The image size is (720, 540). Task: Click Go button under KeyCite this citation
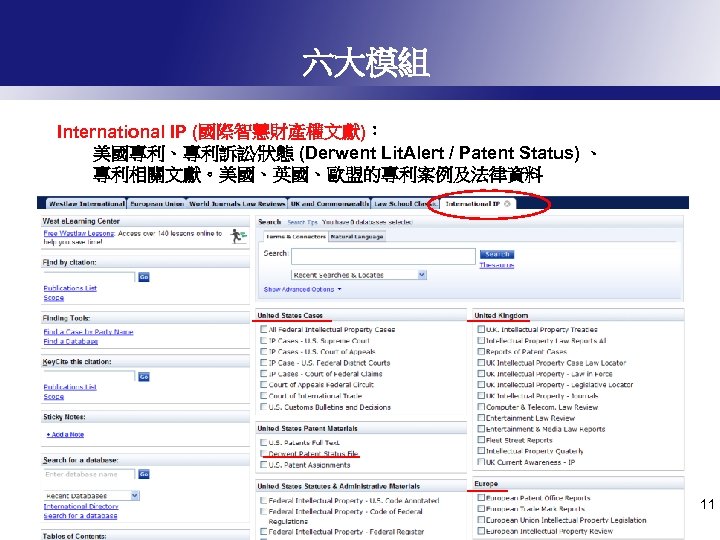click(x=144, y=377)
